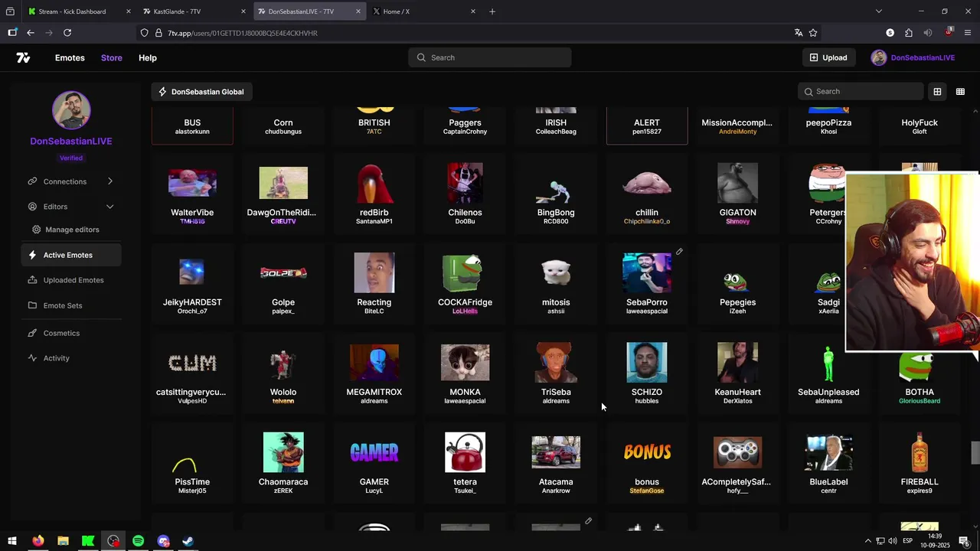Focus the top emote search field

[x=490, y=57]
